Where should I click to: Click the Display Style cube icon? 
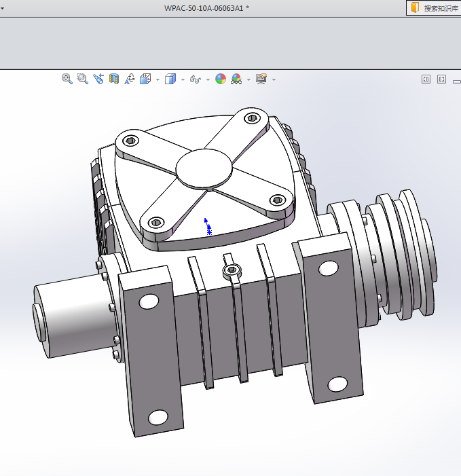point(170,79)
